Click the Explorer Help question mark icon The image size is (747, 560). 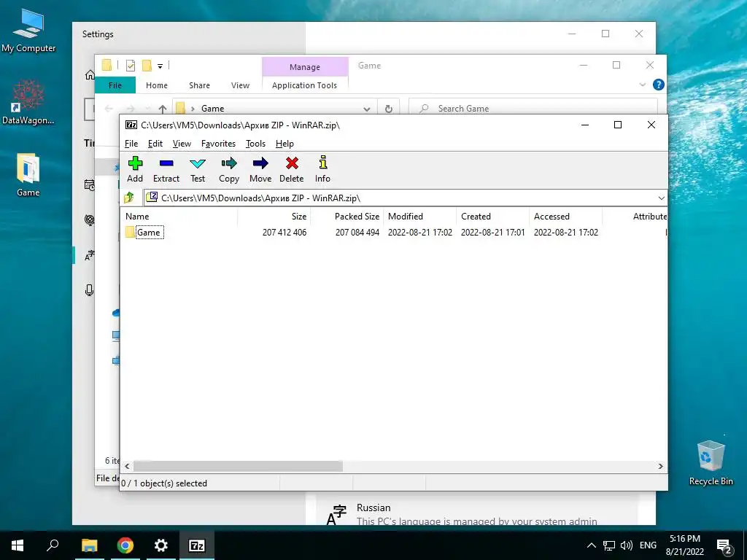659,85
